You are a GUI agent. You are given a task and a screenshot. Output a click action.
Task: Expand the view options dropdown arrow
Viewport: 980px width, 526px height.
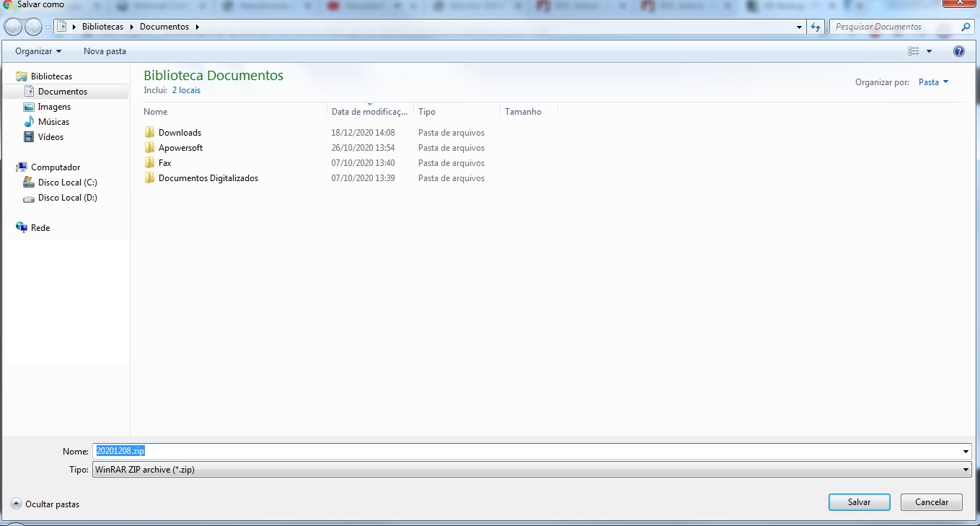[x=929, y=51]
